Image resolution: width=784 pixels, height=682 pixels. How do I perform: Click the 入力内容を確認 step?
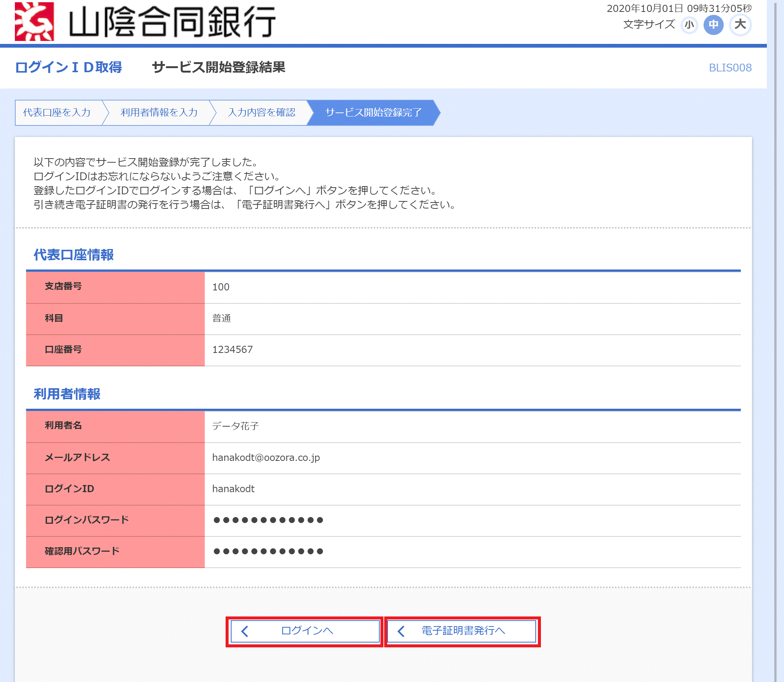click(x=262, y=113)
